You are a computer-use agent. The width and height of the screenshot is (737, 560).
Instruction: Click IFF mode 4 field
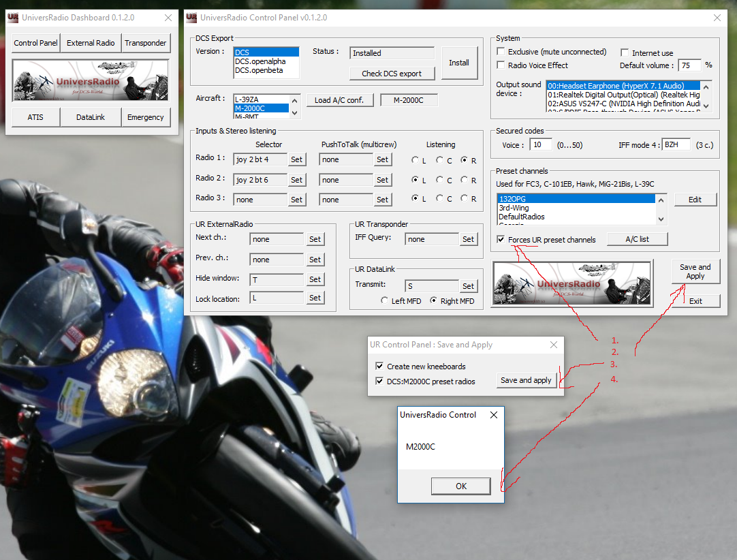coord(676,145)
